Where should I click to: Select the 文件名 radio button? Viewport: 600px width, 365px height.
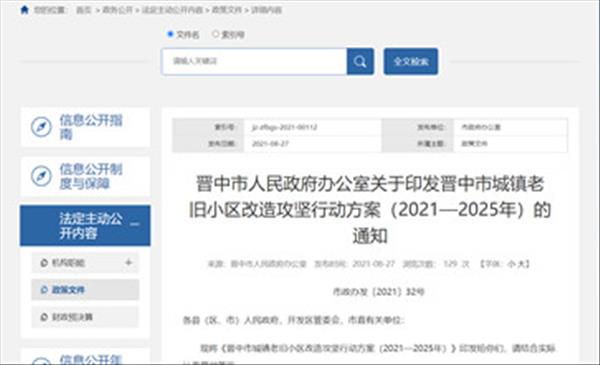click(171, 34)
